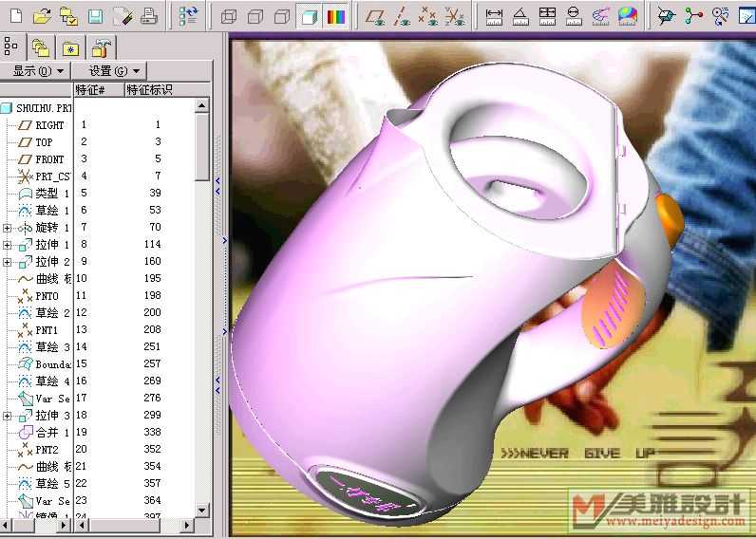756x539 pixels.
Task: Click the measure angle icon
Action: point(520,16)
